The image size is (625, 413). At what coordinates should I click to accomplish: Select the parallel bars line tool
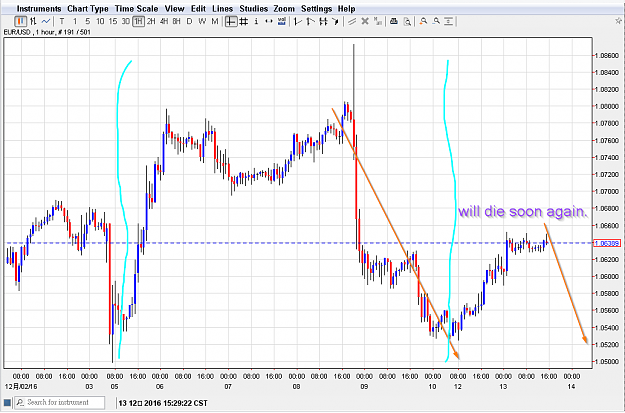coord(323,21)
